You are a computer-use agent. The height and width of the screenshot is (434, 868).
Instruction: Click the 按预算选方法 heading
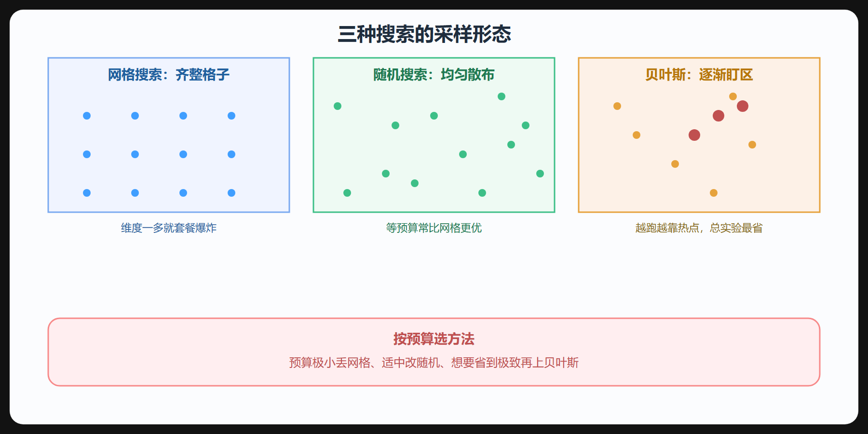click(x=434, y=339)
